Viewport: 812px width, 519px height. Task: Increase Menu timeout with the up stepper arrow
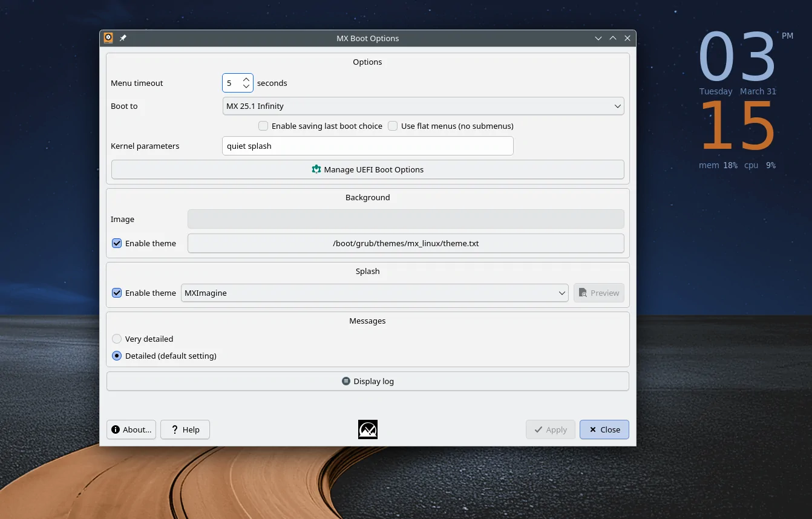(246, 79)
